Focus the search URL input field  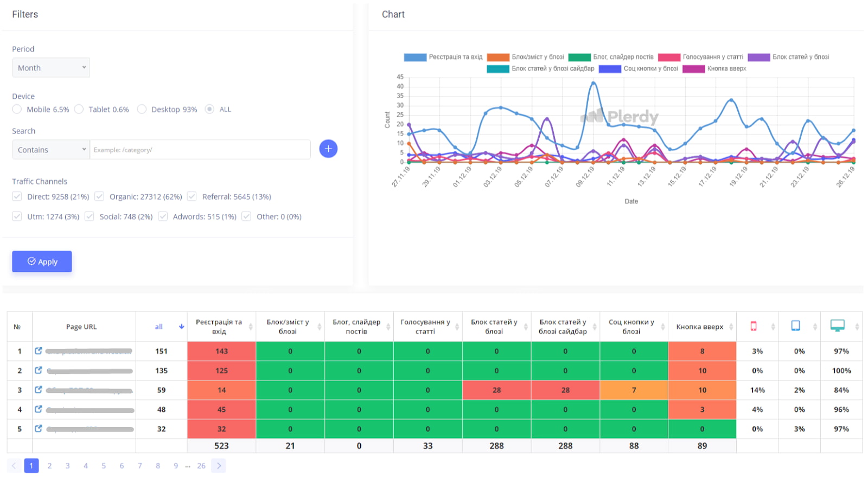point(200,150)
